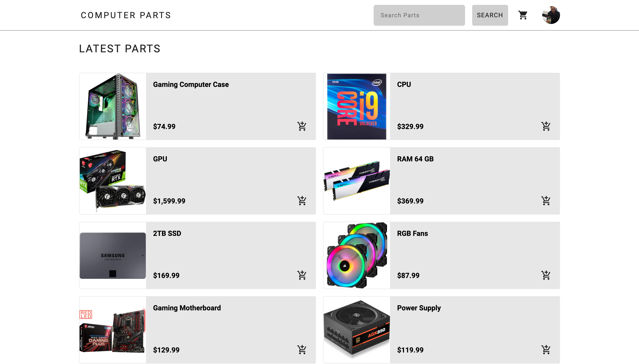Open the Gaming Computer Case image
Screen dimensions: 639x364
coord(112,106)
